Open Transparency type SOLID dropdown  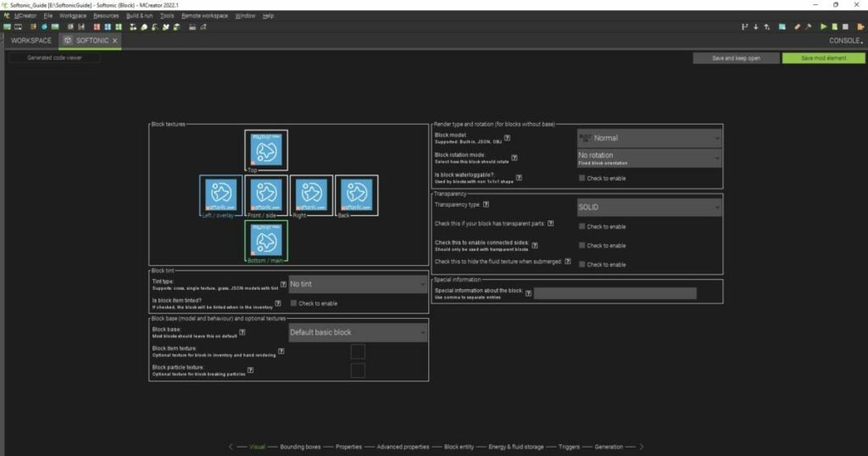coord(649,207)
